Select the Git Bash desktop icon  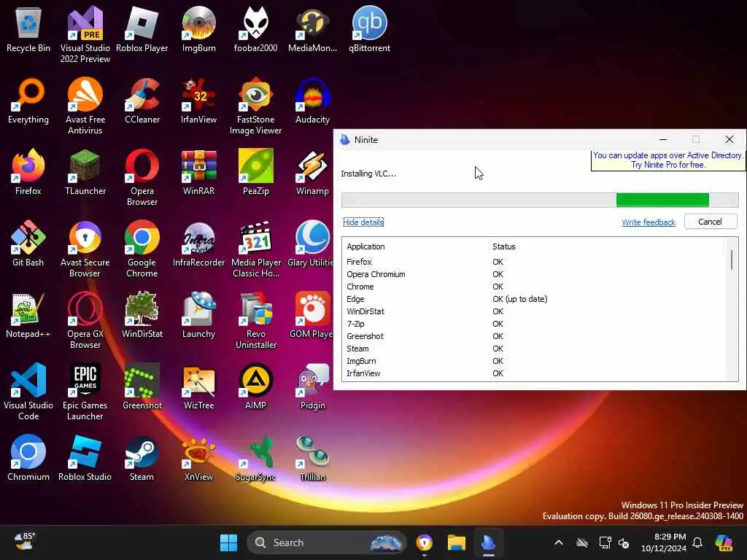click(x=28, y=244)
